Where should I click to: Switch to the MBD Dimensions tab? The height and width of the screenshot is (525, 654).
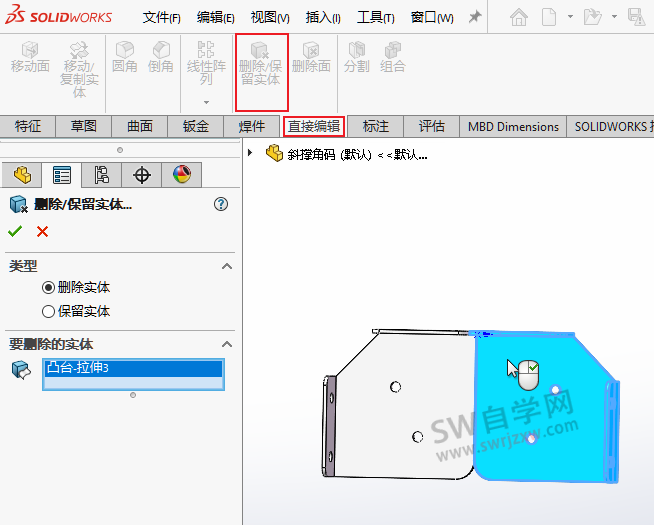coord(513,126)
